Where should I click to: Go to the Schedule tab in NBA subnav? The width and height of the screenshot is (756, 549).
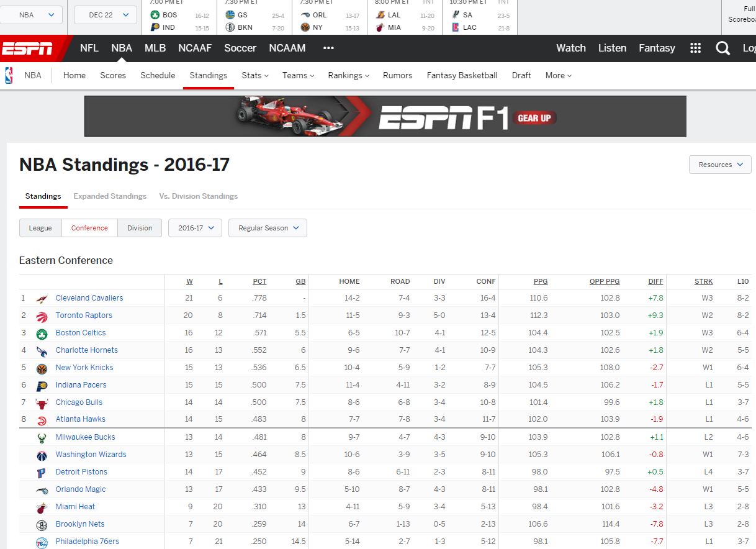click(x=158, y=75)
